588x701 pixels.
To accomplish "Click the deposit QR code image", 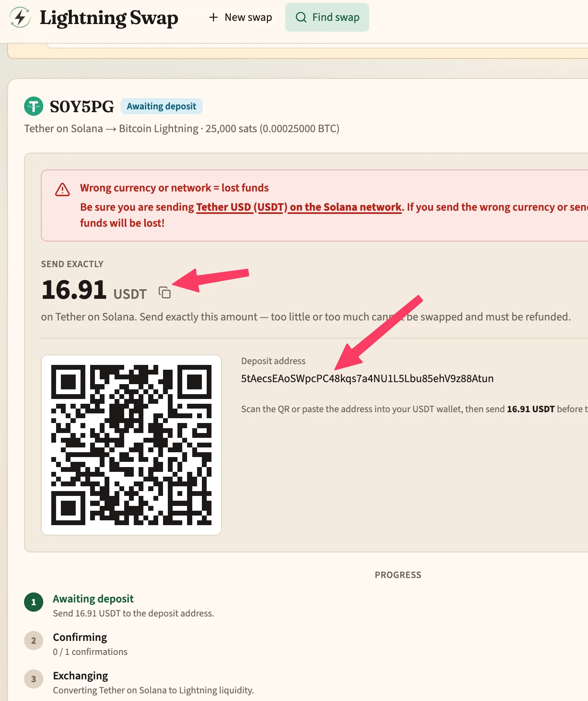I will (x=131, y=445).
